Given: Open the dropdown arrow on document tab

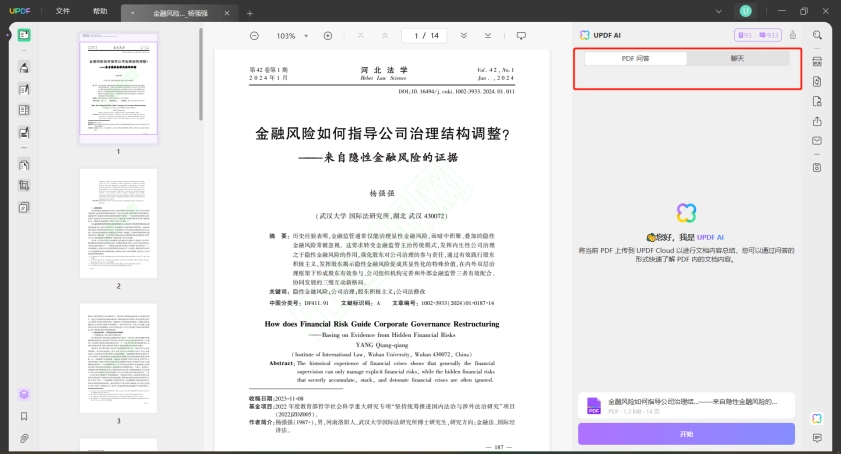Looking at the screenshot, I should pos(132,13).
